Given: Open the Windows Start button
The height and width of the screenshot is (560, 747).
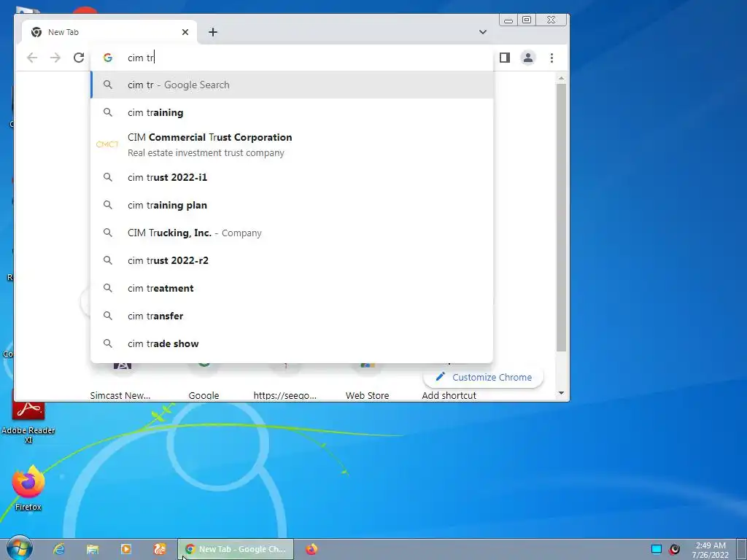Looking at the screenshot, I should (19, 548).
